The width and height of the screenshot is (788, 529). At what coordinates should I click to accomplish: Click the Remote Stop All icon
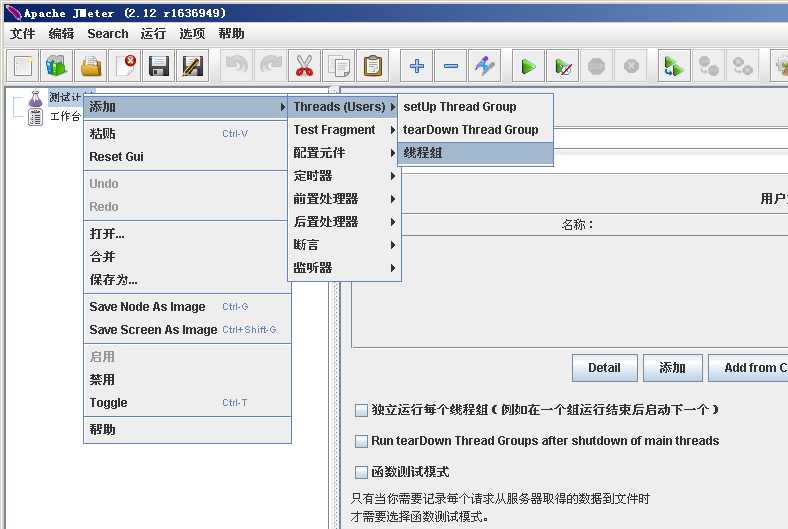click(709, 66)
